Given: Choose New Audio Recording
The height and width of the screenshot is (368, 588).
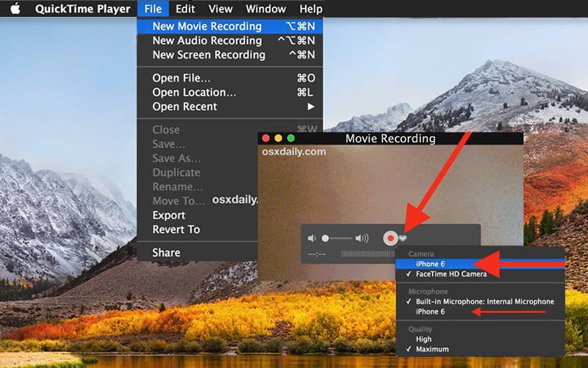Looking at the screenshot, I should [x=230, y=40].
